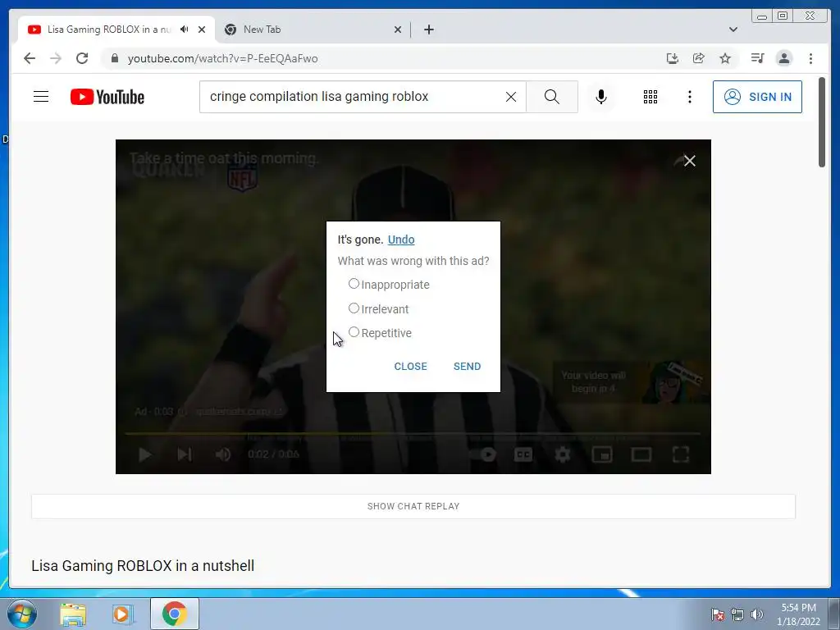
Task: Open the Windows Start menu
Action: (x=21, y=614)
